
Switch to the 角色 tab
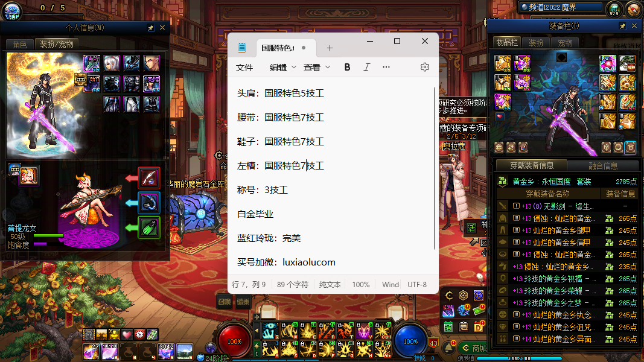coord(19,44)
